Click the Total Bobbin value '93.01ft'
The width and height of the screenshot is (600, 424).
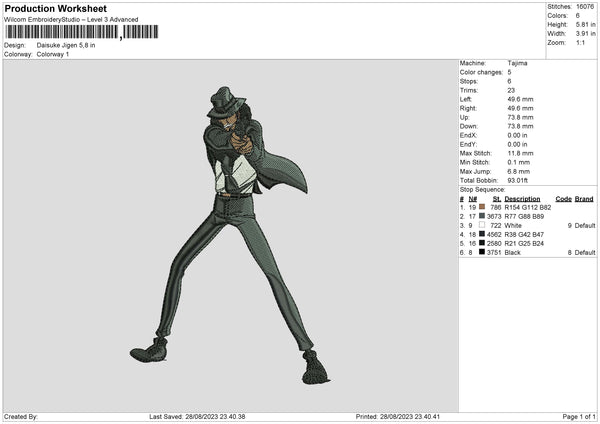(518, 180)
